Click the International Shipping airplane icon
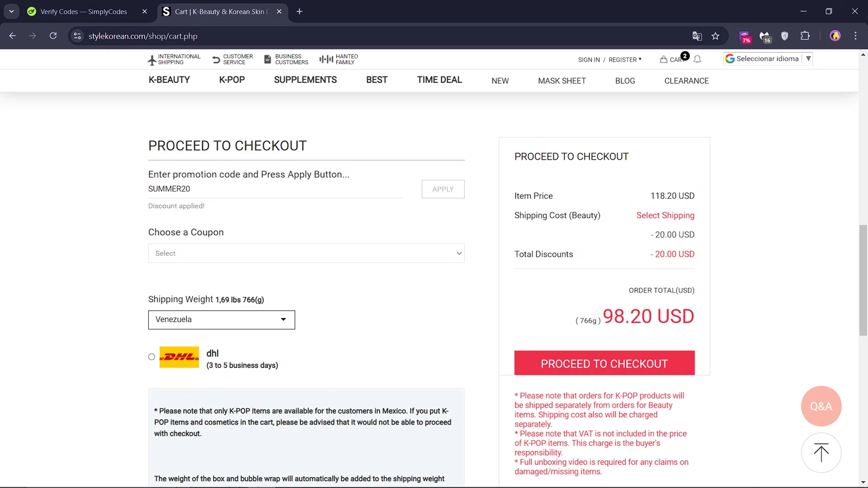868x488 pixels. [x=152, y=60]
